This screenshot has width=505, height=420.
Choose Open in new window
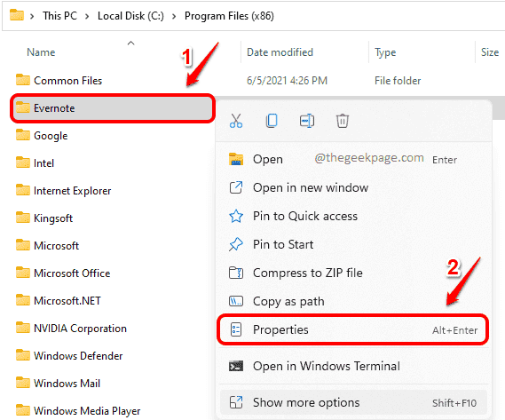[353, 187]
